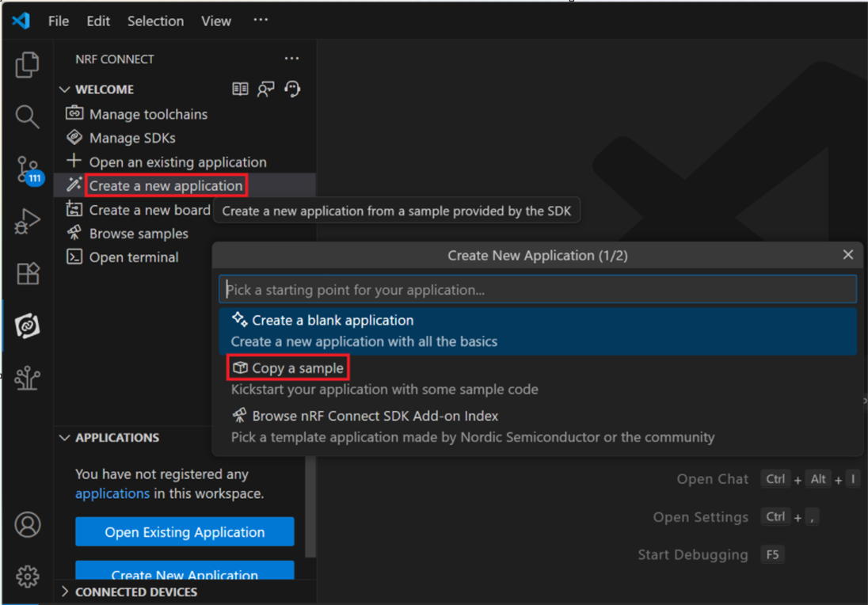Open the Manage gear icon

(x=27, y=576)
